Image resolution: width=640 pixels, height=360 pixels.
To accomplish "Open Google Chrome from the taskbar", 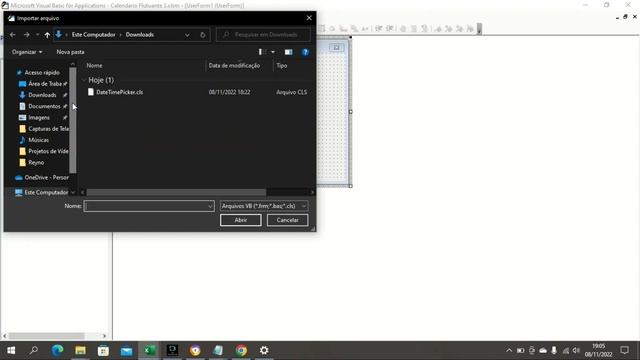I will (x=241, y=350).
